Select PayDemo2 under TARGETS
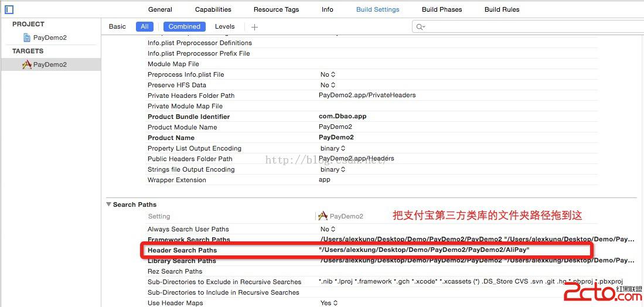 click(50, 64)
